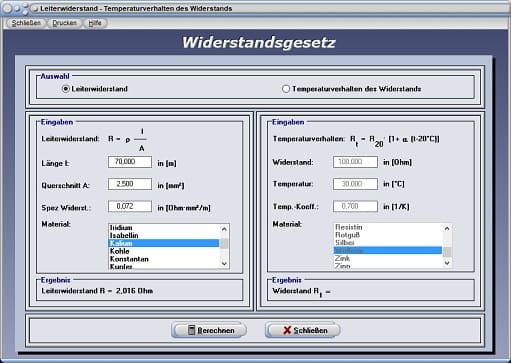Click the Berechnen button
Image resolution: width=511 pixels, height=363 pixels.
(209, 330)
